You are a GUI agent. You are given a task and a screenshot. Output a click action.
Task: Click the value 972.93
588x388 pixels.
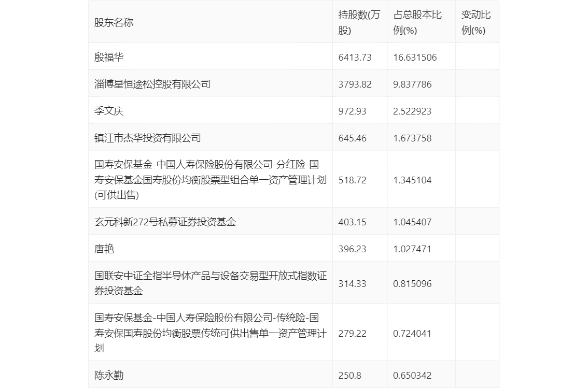pos(352,111)
